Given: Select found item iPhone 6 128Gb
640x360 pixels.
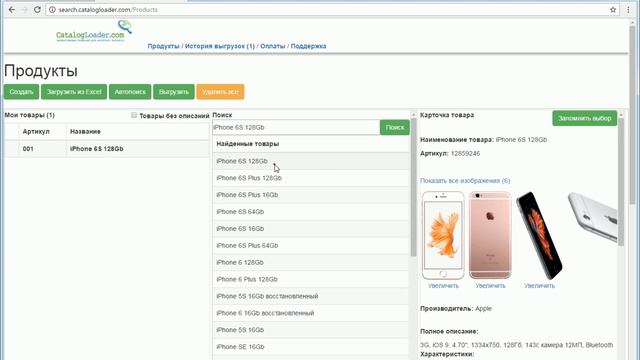Looking at the screenshot, I should 310,262.
